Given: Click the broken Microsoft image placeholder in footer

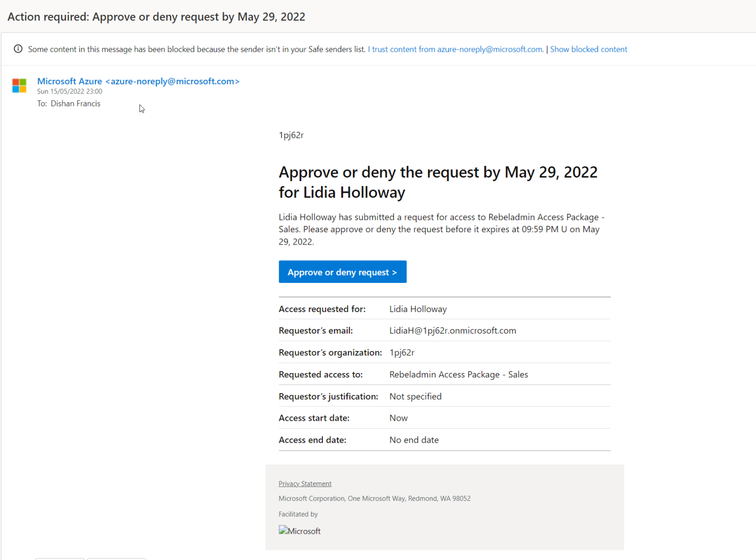Looking at the screenshot, I should pyautogui.click(x=299, y=530).
